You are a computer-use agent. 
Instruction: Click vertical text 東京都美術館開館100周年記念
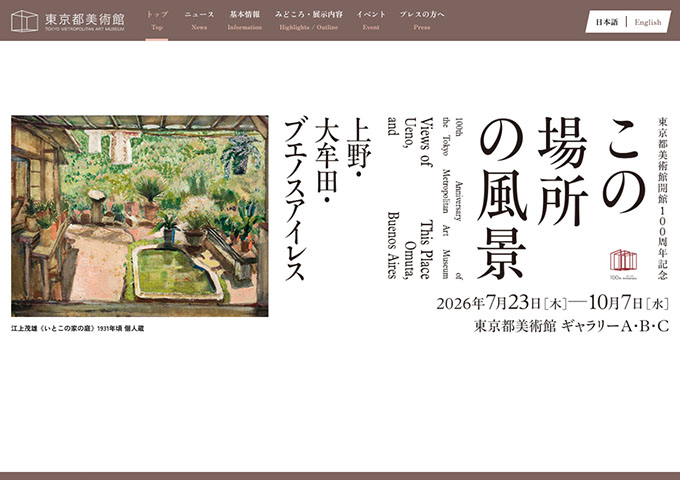point(662,199)
